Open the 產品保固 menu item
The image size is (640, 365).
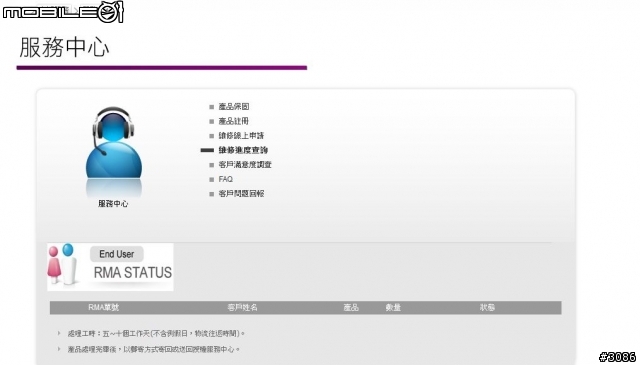coord(233,107)
